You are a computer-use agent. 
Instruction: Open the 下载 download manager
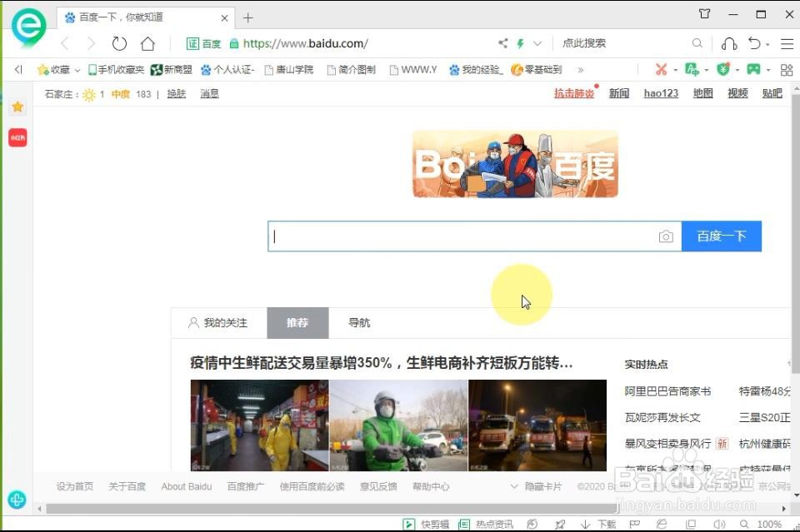pos(598,525)
